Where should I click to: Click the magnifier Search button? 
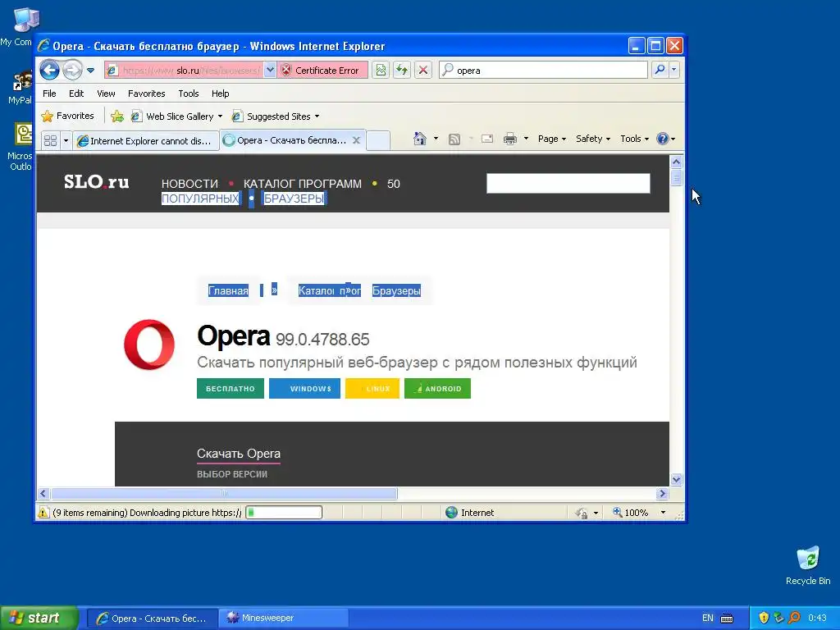pyautogui.click(x=660, y=71)
